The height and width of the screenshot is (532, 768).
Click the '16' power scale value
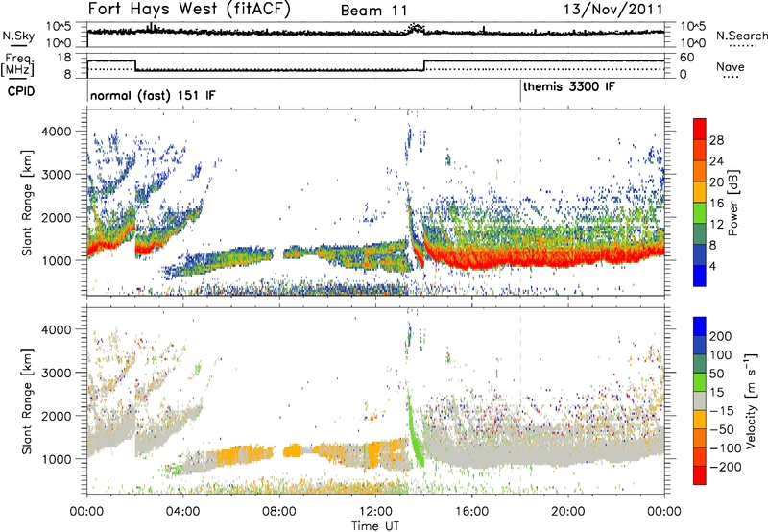coord(716,204)
